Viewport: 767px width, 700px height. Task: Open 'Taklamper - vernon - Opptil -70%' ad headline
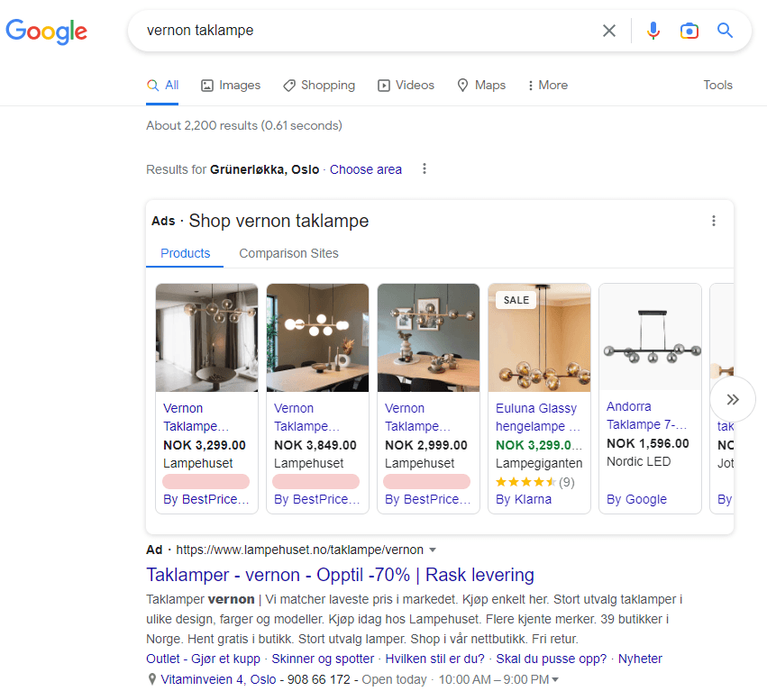tap(340, 575)
